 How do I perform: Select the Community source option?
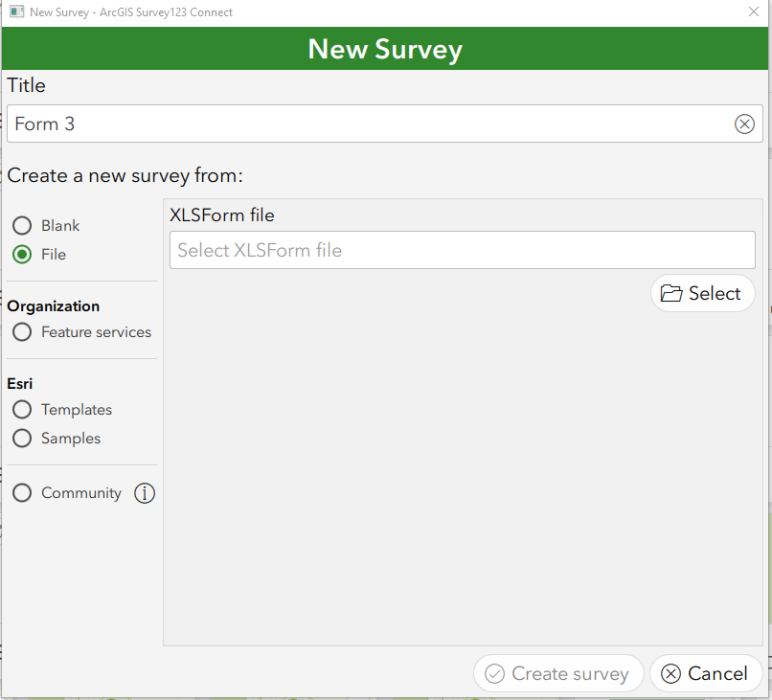(22, 493)
